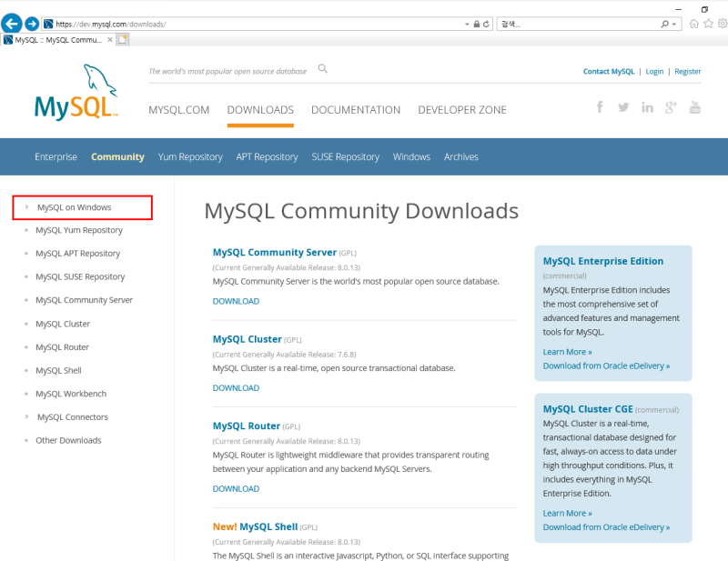The image size is (728, 561).
Task: Select the Enterprise navigation item
Action: coord(56,156)
